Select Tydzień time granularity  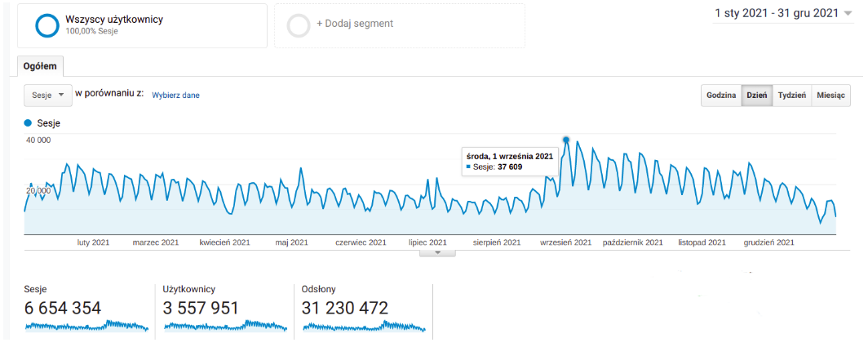[x=791, y=96]
